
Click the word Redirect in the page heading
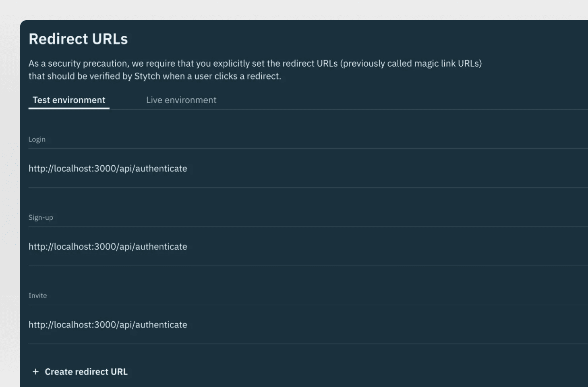(58, 39)
